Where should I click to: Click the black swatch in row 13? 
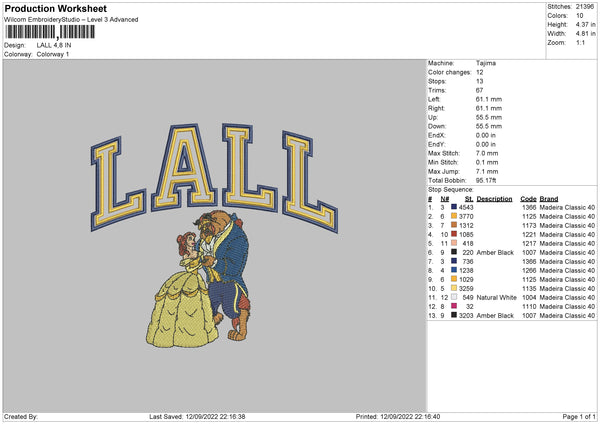[x=454, y=315]
